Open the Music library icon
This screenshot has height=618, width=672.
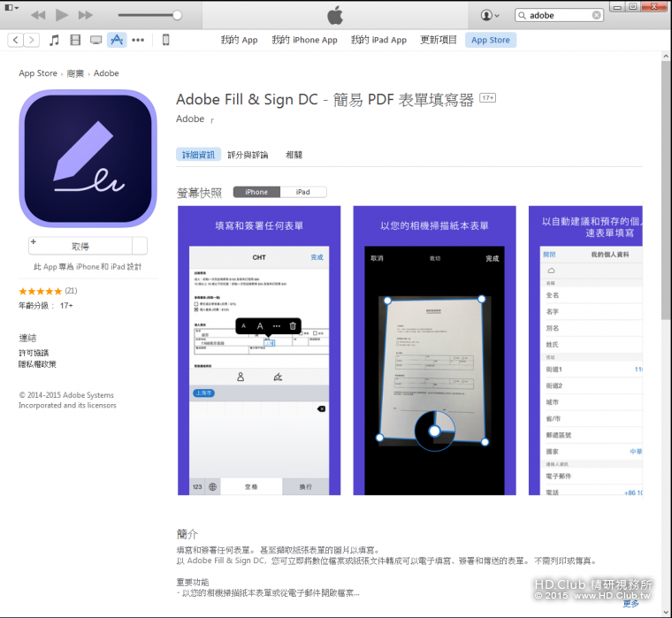pyautogui.click(x=54, y=40)
